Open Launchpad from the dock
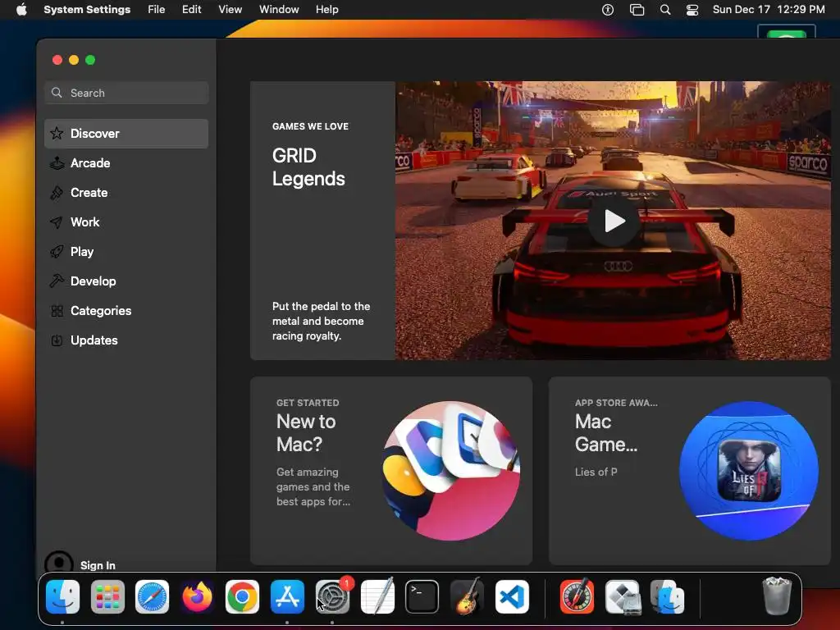 (x=107, y=596)
